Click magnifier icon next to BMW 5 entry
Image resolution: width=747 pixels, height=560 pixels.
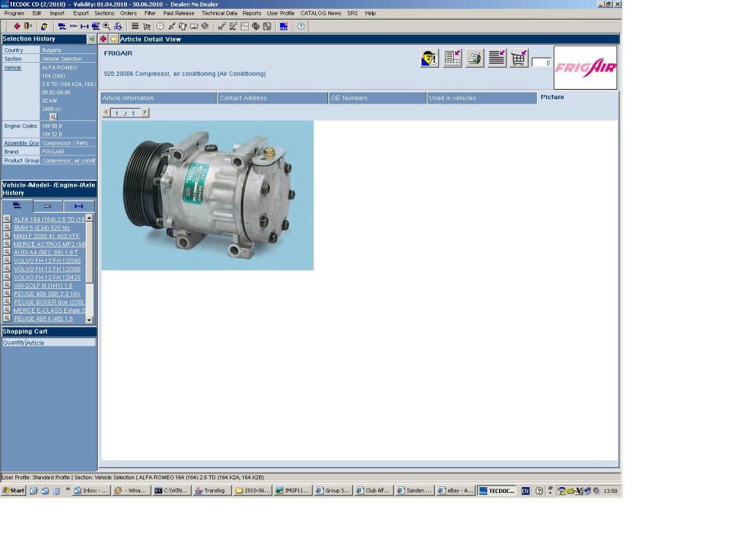(x=7, y=227)
